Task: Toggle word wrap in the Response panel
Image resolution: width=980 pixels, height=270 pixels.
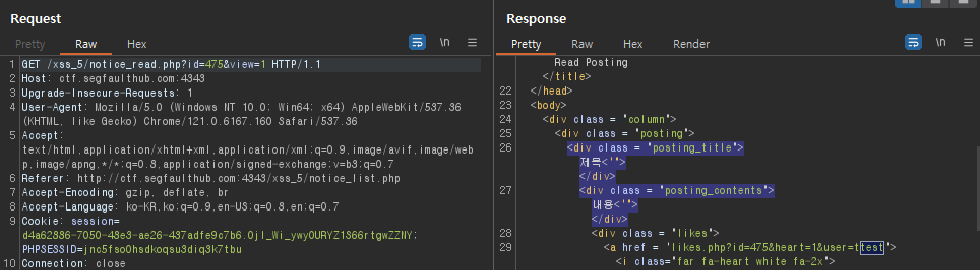Action: [913, 42]
